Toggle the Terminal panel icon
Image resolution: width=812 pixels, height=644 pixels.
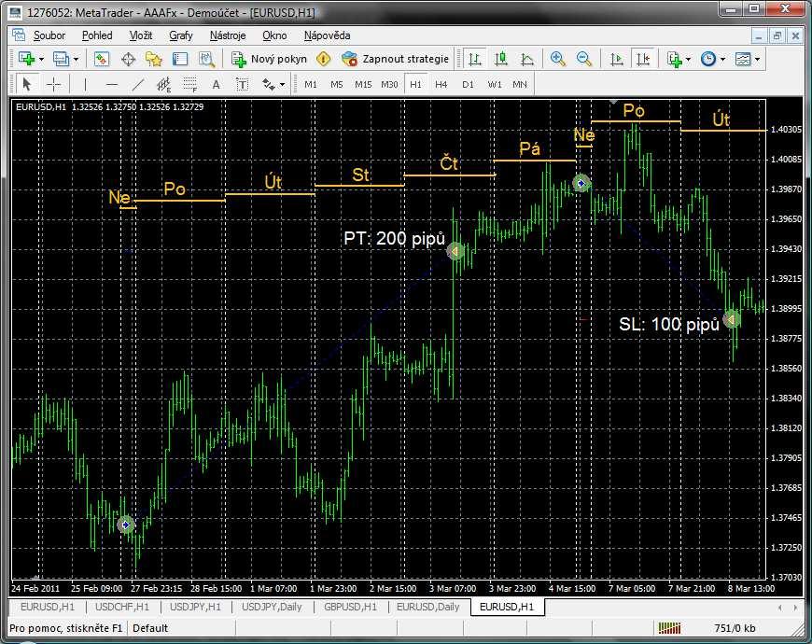[x=180, y=59]
